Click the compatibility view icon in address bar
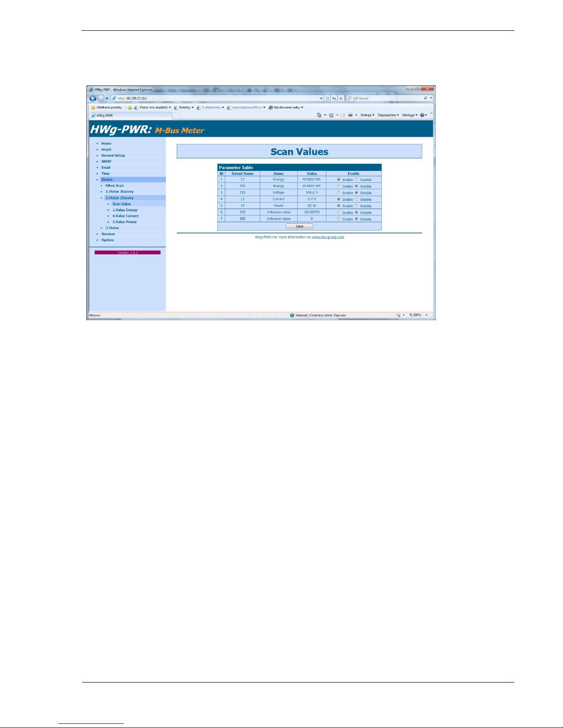The image size is (563, 728). (327, 98)
